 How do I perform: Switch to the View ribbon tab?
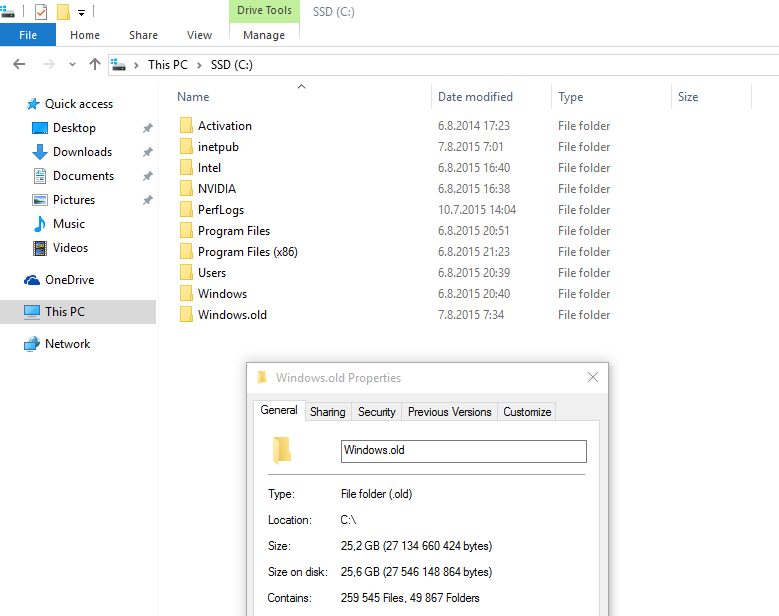point(199,35)
